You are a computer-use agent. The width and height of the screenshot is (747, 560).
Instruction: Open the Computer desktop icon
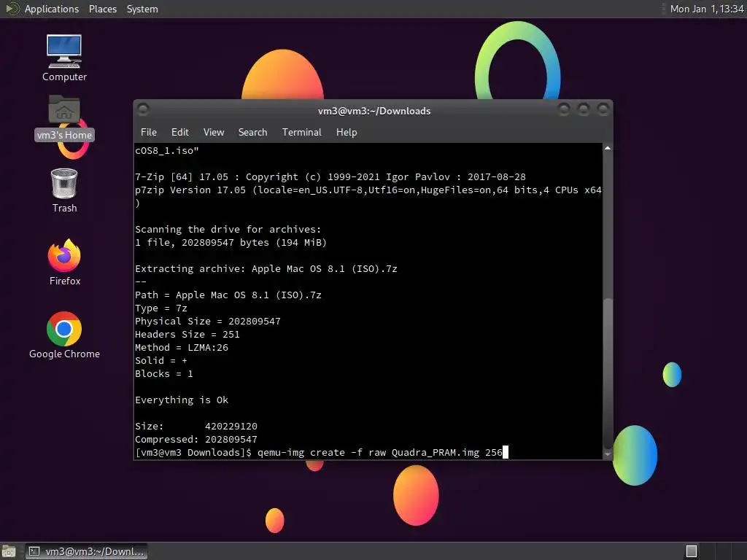64,58
